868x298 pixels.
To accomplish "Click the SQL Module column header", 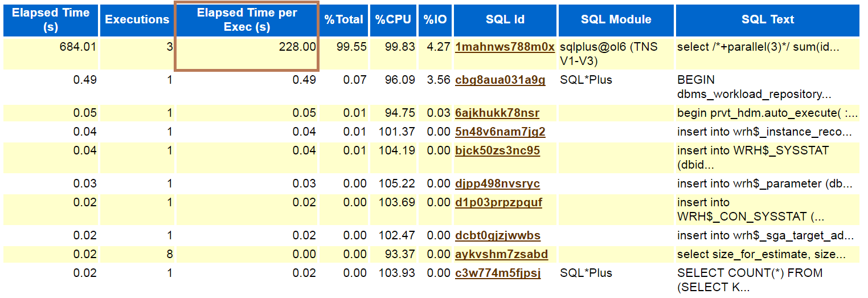I will [x=616, y=20].
